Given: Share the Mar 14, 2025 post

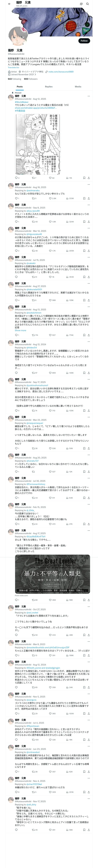Looking at the screenshot, I should pyautogui.click(x=89, y=251).
